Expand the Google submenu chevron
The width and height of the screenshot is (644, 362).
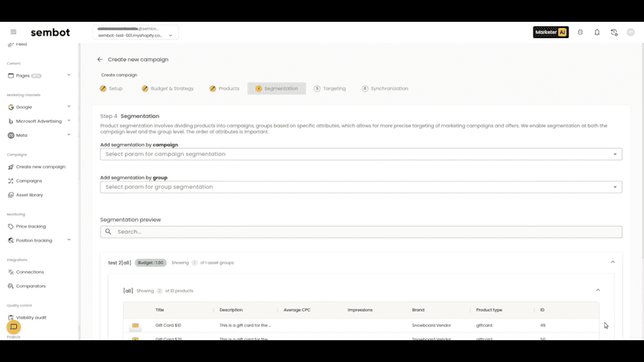tap(68, 106)
